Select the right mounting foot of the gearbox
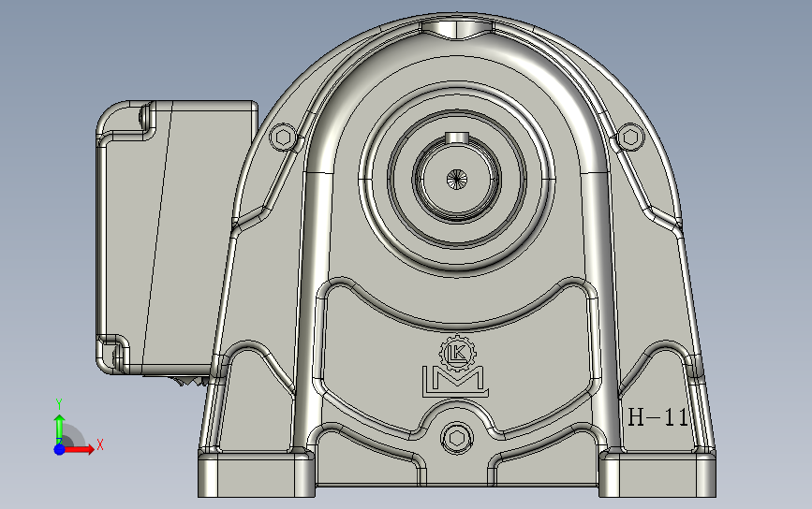The width and height of the screenshot is (812, 509). [657, 473]
